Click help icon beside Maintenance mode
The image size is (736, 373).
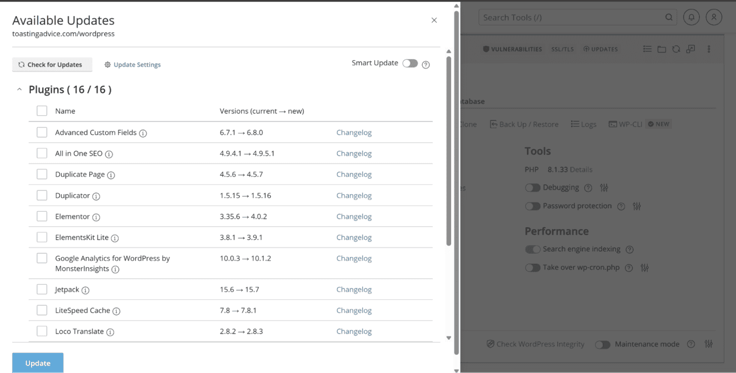[691, 344]
